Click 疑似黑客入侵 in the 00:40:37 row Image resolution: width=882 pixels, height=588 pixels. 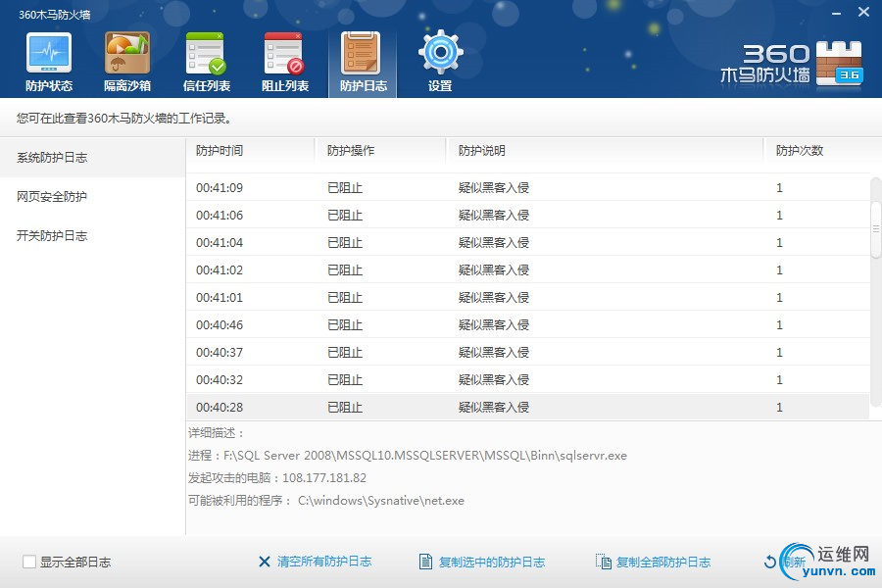coord(493,352)
